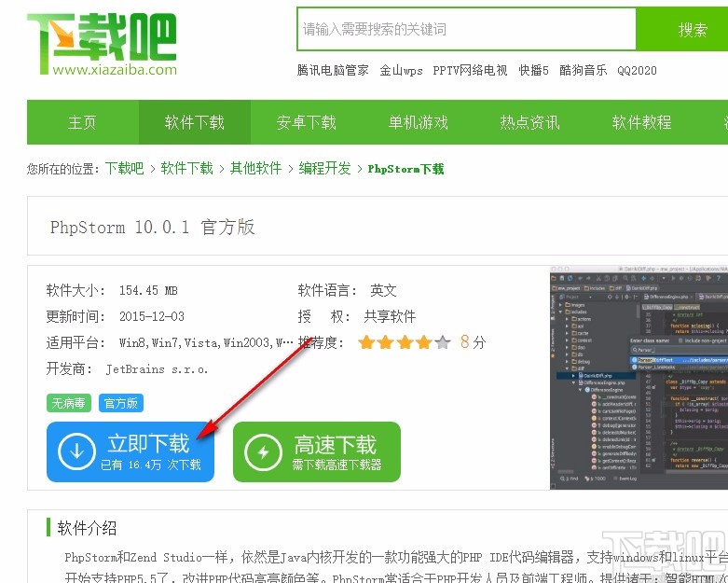Focus the keyword search input field
Screen dimensions: 728x583
pyautogui.click(x=467, y=29)
